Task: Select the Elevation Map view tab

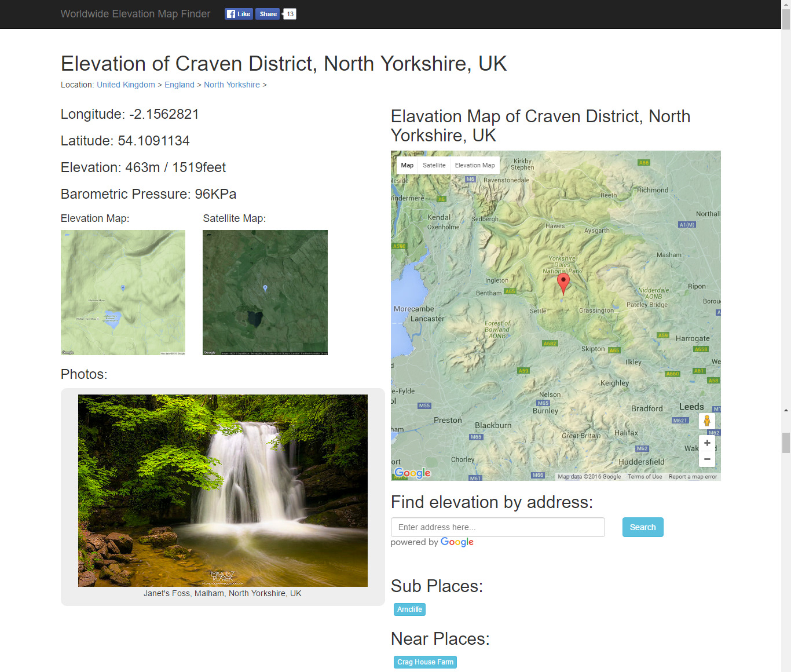Action: (x=474, y=165)
